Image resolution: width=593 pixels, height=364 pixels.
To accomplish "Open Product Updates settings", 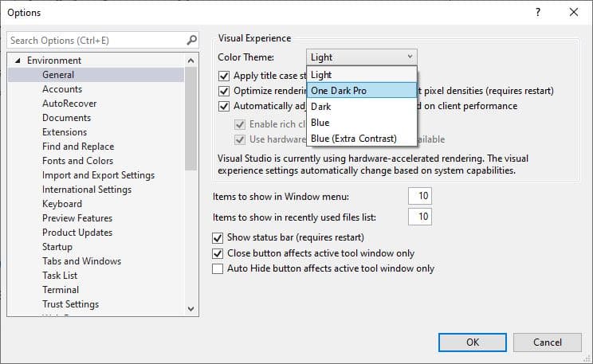I will (x=77, y=233).
